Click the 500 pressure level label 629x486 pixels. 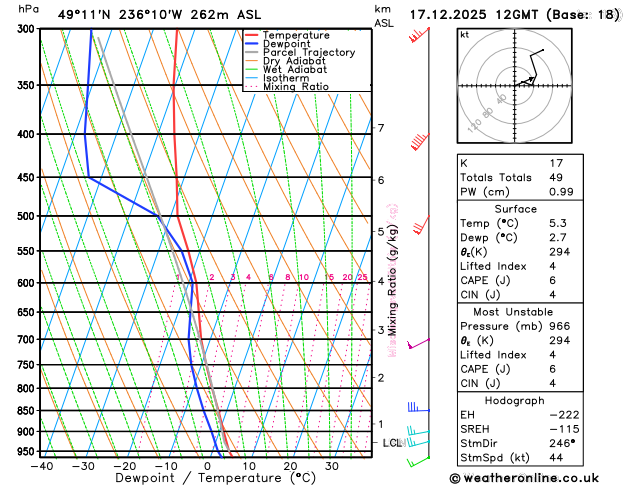tap(28, 216)
